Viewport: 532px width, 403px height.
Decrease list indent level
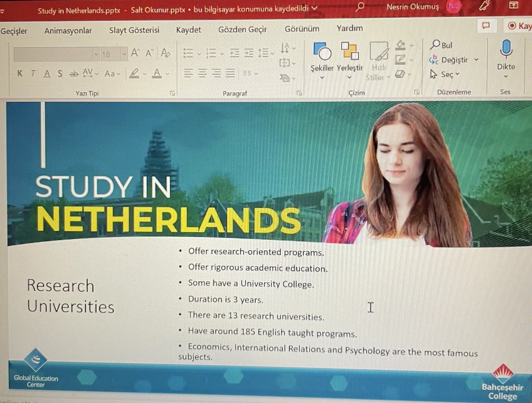coord(235,54)
